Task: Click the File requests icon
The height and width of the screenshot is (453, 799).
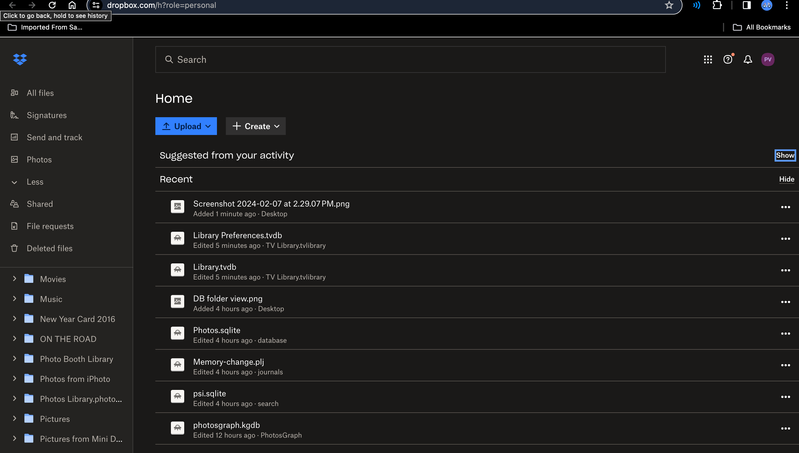Action: pos(14,226)
